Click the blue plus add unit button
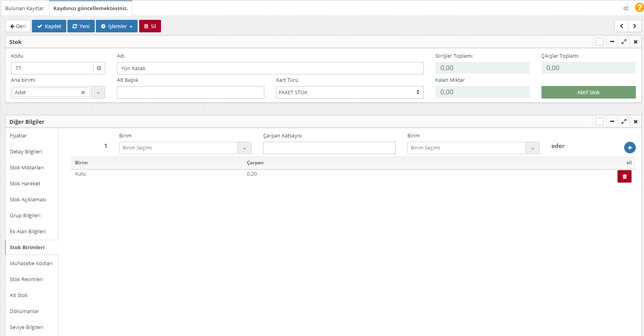The height and width of the screenshot is (336, 644). tap(630, 148)
